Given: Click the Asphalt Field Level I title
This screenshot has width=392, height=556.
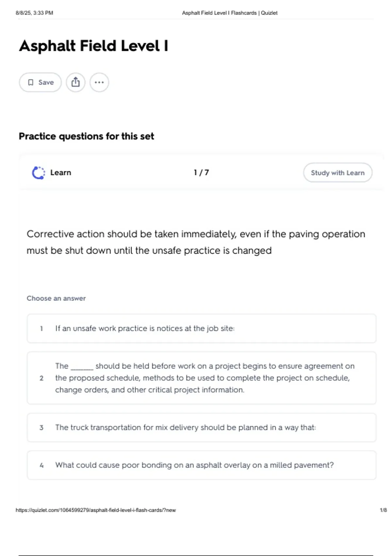Looking at the screenshot, I should 94,46.
